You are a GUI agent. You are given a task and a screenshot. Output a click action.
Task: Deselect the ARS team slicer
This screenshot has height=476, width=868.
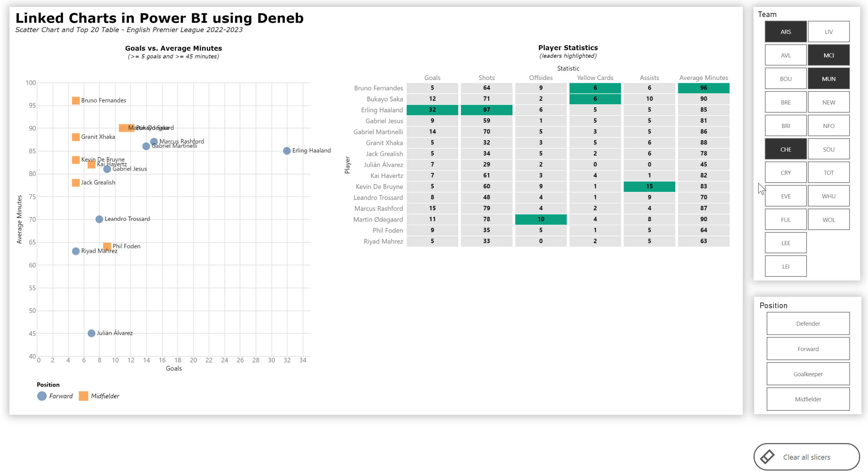coord(785,32)
